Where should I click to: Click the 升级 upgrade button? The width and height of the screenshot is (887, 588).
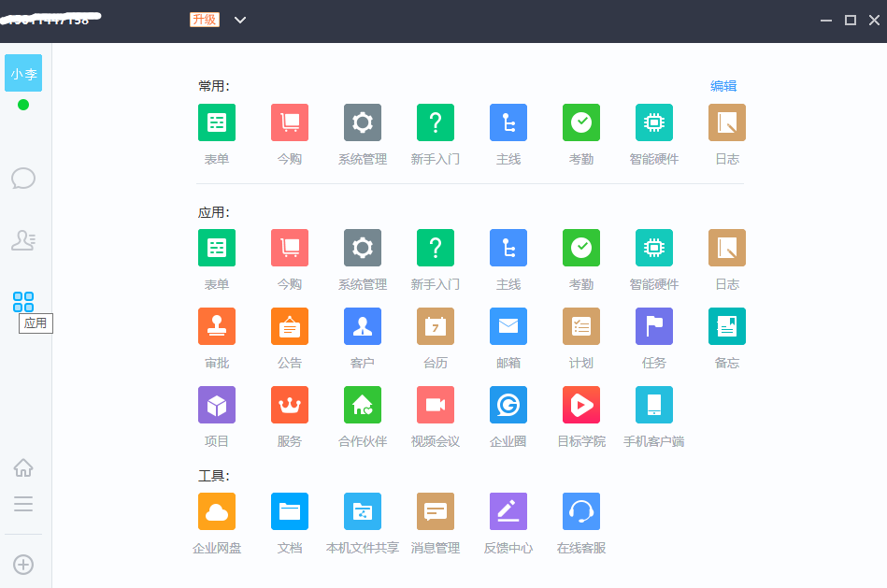[205, 20]
